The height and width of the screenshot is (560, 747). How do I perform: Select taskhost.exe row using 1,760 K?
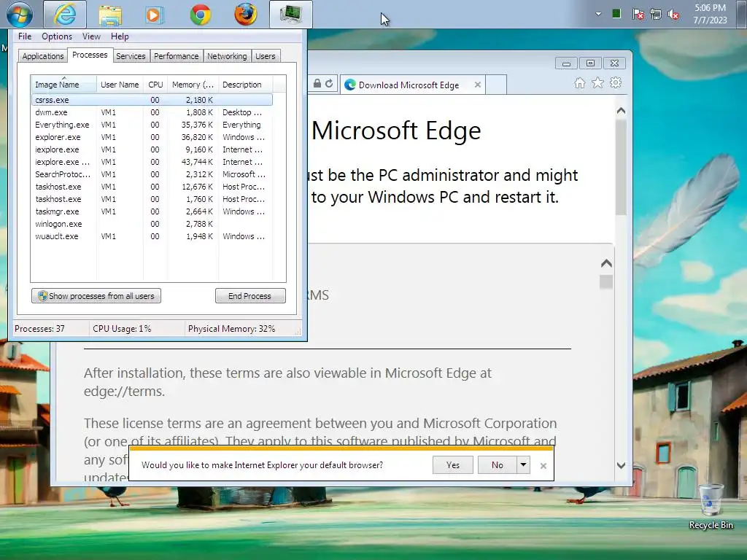pos(152,199)
